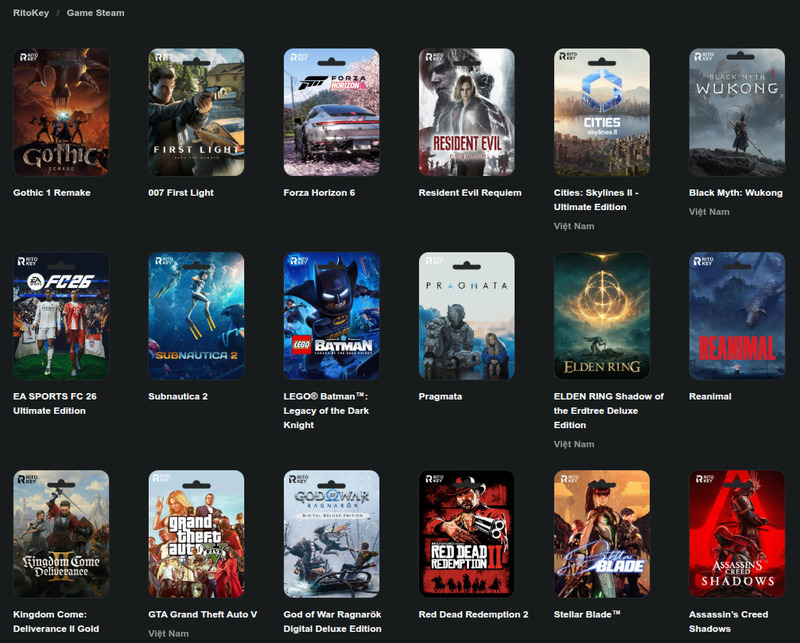This screenshot has height=643, width=800.
Task: Open the Cities: Skylines II cover image
Action: (x=602, y=112)
